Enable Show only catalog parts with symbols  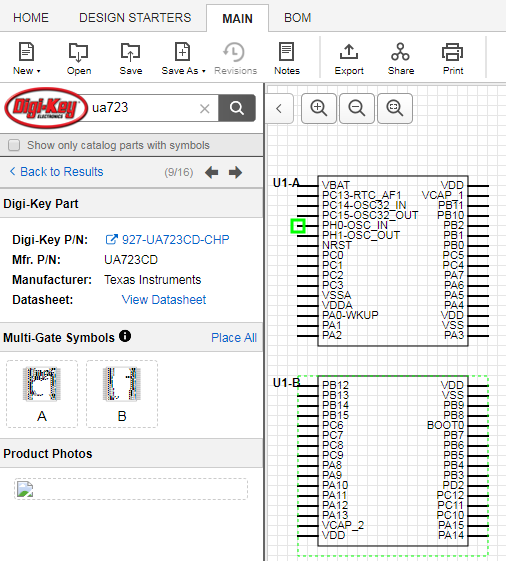pyautogui.click(x=14, y=145)
